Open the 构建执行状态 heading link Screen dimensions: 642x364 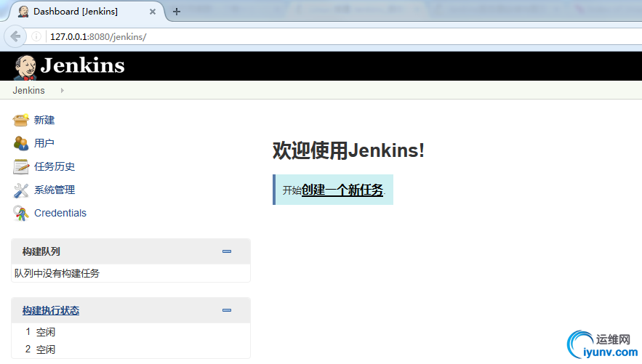[x=51, y=310]
